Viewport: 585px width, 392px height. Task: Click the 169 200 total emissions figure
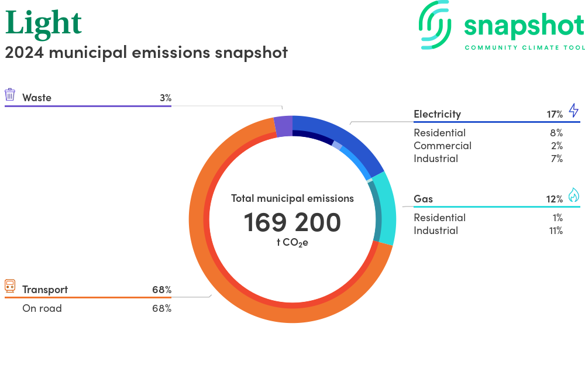[x=292, y=223]
